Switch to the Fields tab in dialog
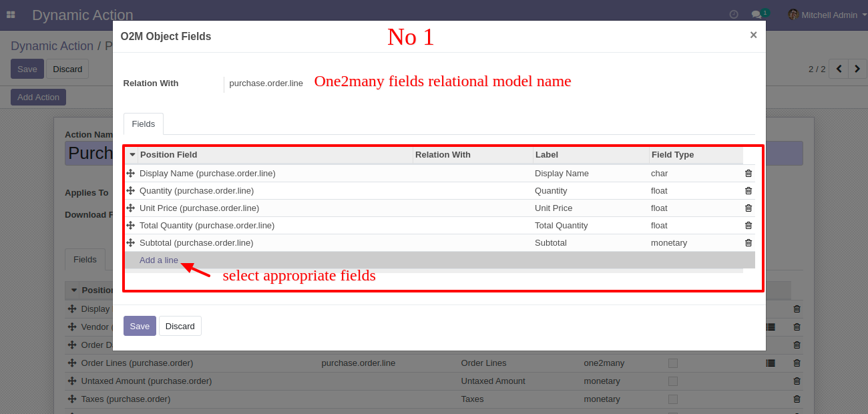Screen dimensions: 868x414 coord(144,124)
